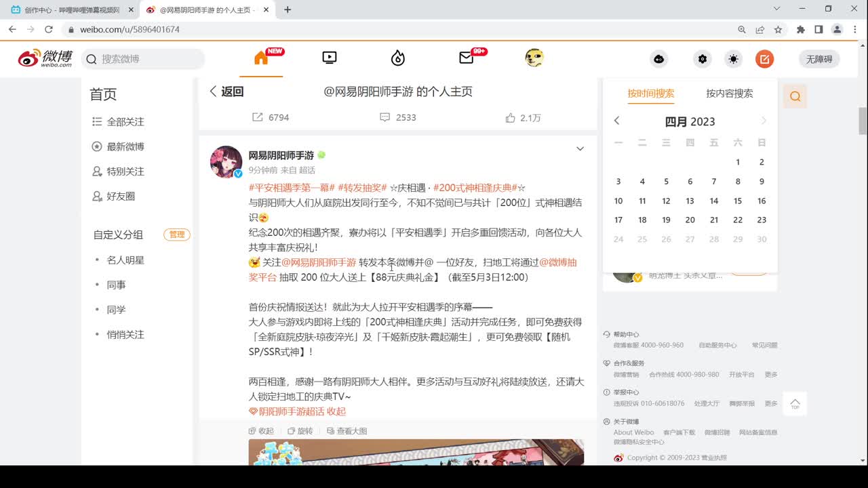The width and height of the screenshot is (868, 488).
Task: Open the browser zoom magnifier icon
Action: coord(742,29)
